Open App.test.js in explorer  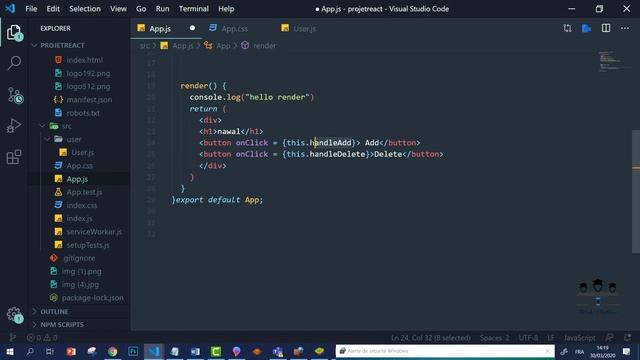(84, 192)
